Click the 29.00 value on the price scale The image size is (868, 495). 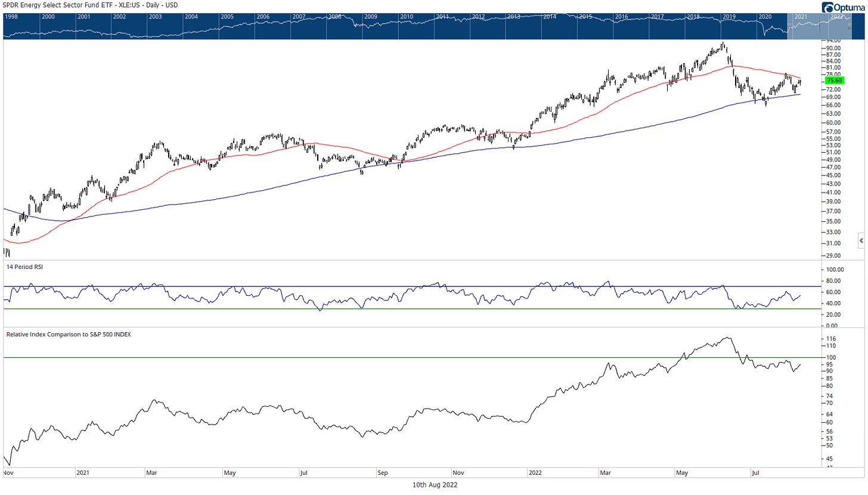coord(833,256)
